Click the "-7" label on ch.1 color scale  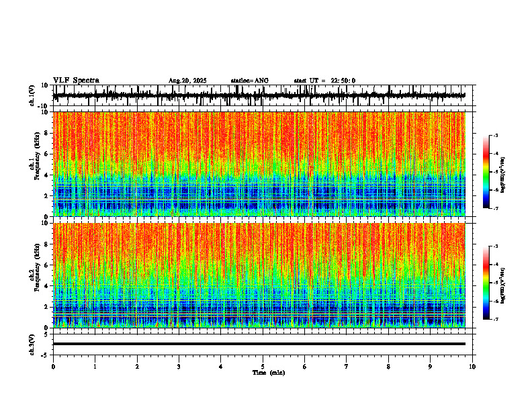496,208
